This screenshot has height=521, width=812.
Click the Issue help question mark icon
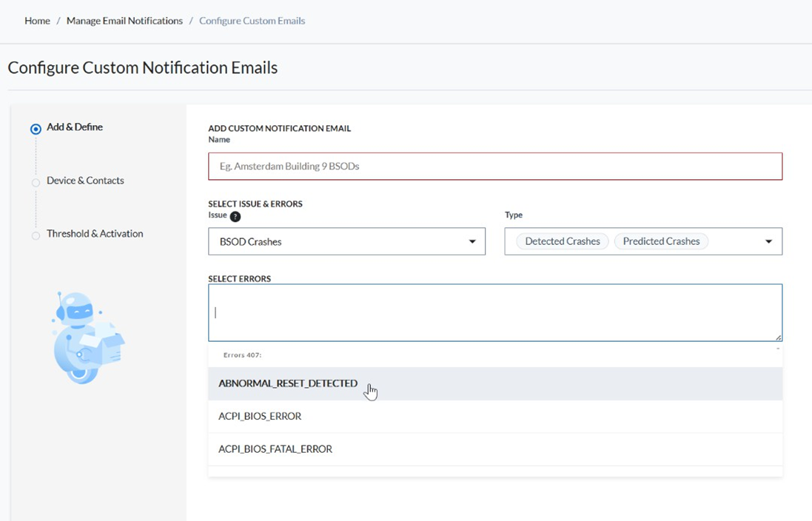tap(235, 217)
